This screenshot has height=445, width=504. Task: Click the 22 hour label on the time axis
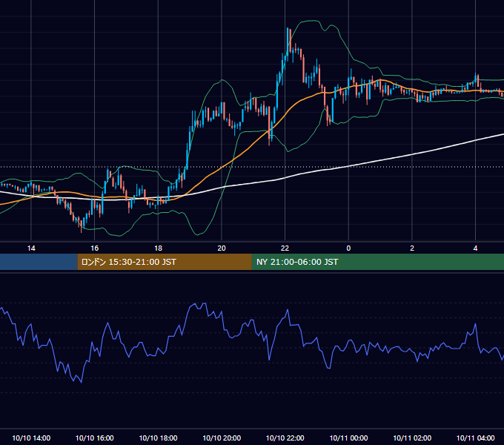click(285, 248)
